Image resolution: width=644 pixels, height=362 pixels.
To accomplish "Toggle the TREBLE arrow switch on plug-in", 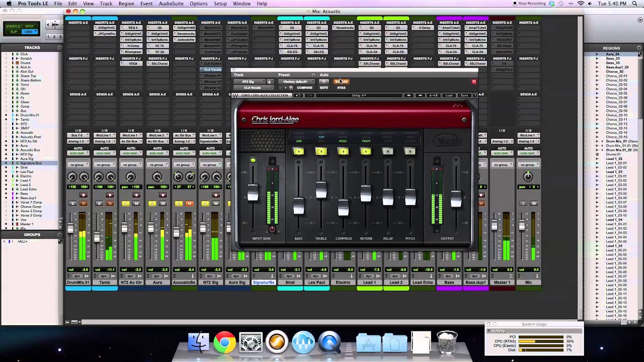I will click(x=321, y=151).
